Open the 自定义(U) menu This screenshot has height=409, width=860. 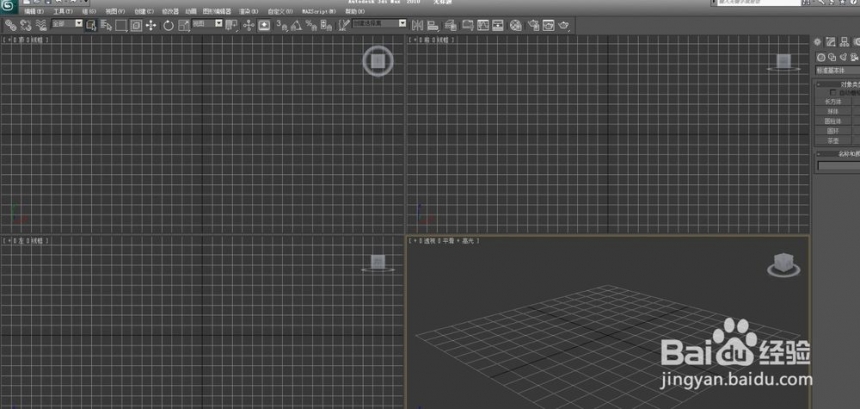pos(280,11)
